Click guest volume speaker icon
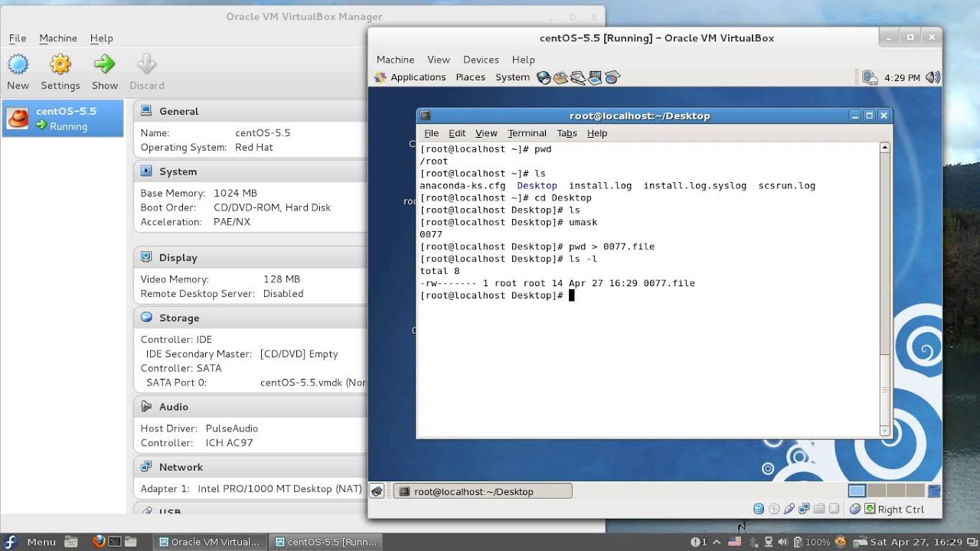 tap(932, 77)
